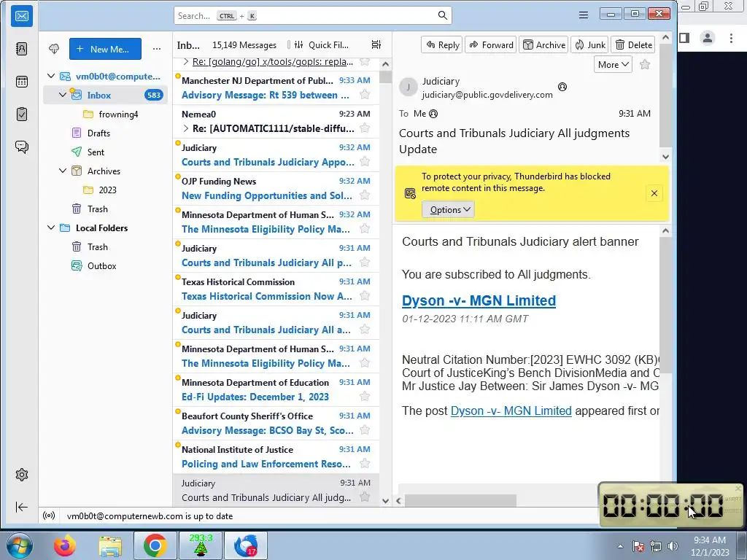This screenshot has height=560, width=747.
Task: Collapse the Inbox folder
Action: coord(63,95)
